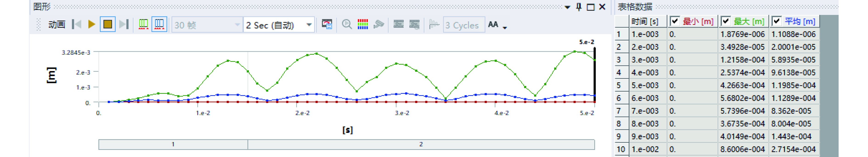Select the green distributed frames mode icon
Image resolution: width=868 pixels, height=157 pixels.
143,24
